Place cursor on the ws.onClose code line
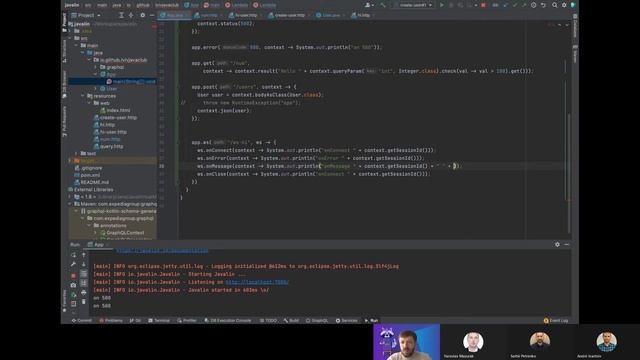Viewport: 640px width, 360px height. pos(313,174)
